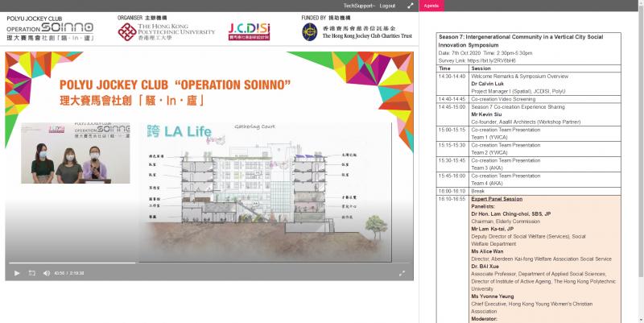The height and width of the screenshot is (323, 644).
Task: Select the 'Team 1 (YWCA)' entry
Action: pyautogui.click(x=489, y=137)
